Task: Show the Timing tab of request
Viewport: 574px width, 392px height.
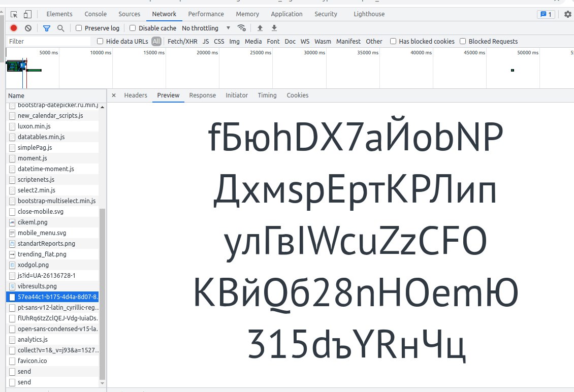Action: [x=267, y=95]
